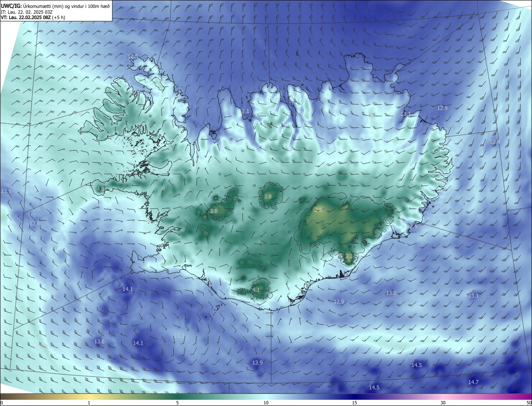532x406 pixels.
Task: Click the 13.0 value label
Action: click(391, 293)
